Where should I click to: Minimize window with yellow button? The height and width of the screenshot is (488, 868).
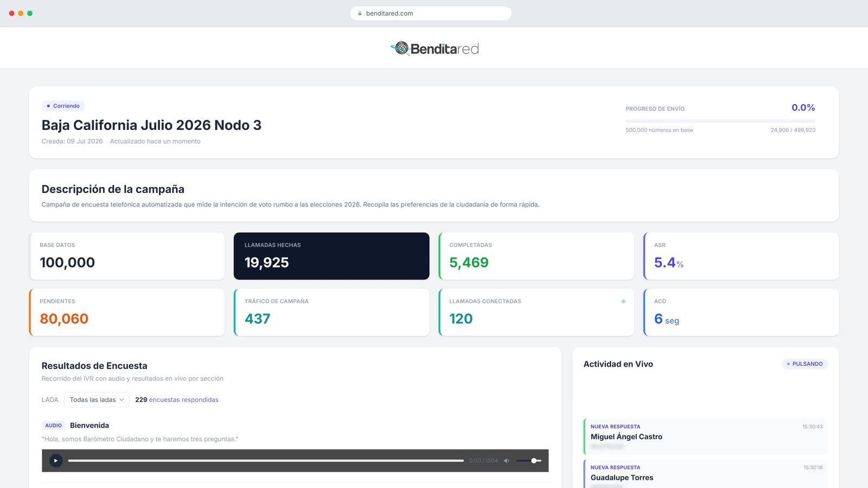21,14
